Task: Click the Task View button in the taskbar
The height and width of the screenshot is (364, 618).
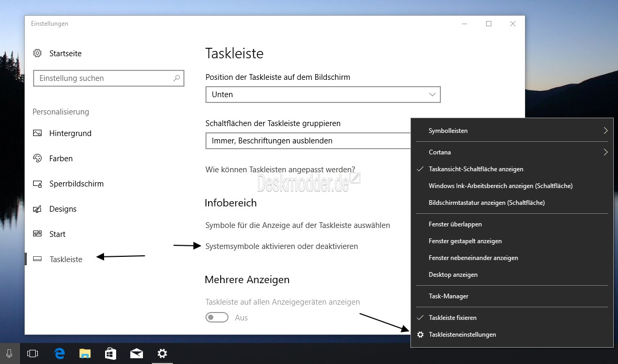Action: point(33,353)
